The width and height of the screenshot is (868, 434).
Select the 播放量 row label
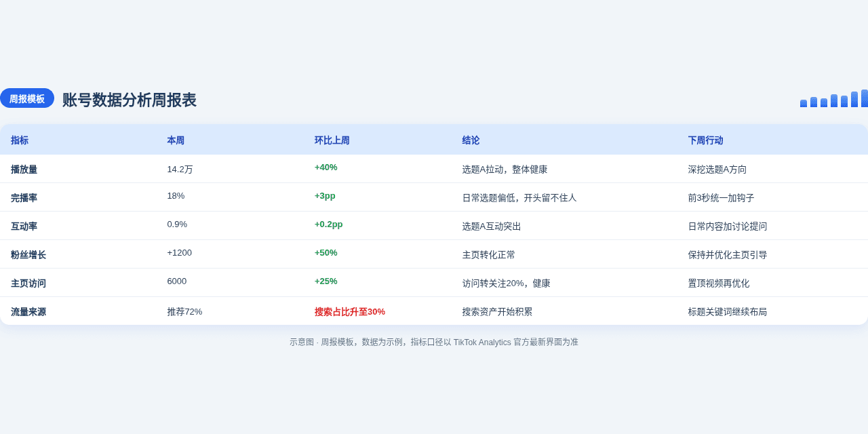tap(24, 170)
